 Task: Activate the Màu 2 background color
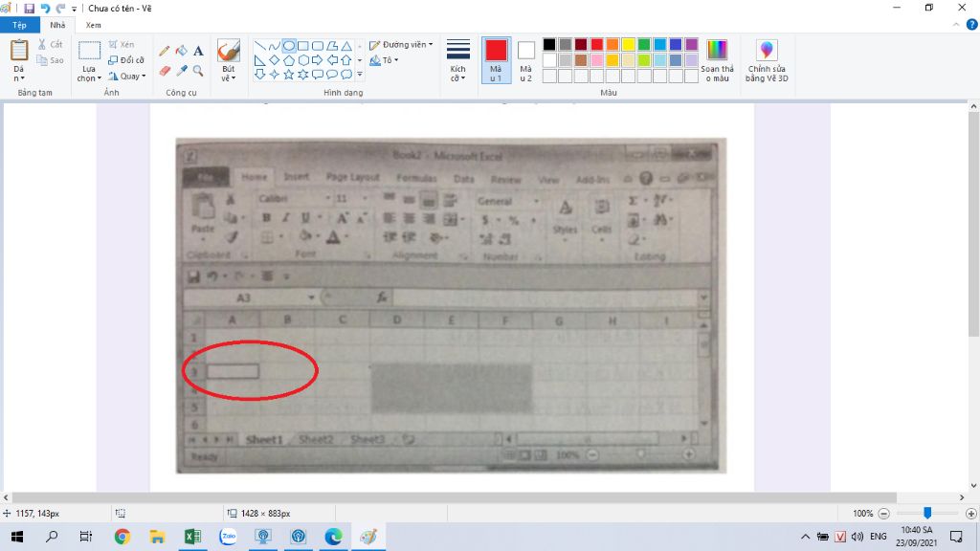tap(526, 60)
